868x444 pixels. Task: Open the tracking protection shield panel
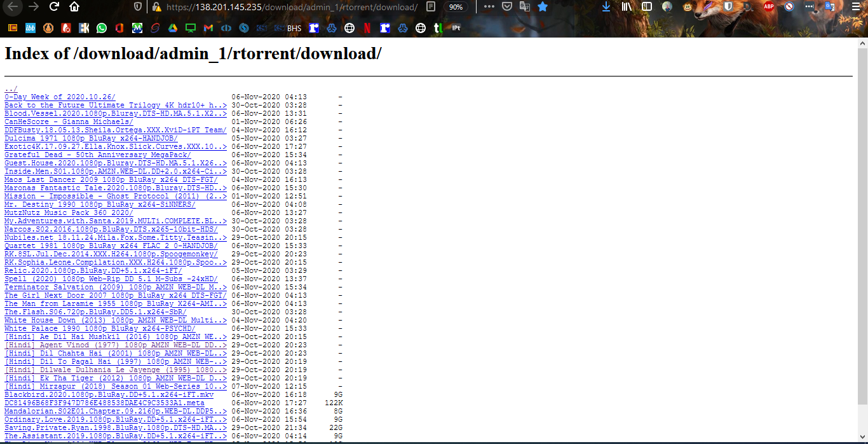pyautogui.click(x=138, y=7)
